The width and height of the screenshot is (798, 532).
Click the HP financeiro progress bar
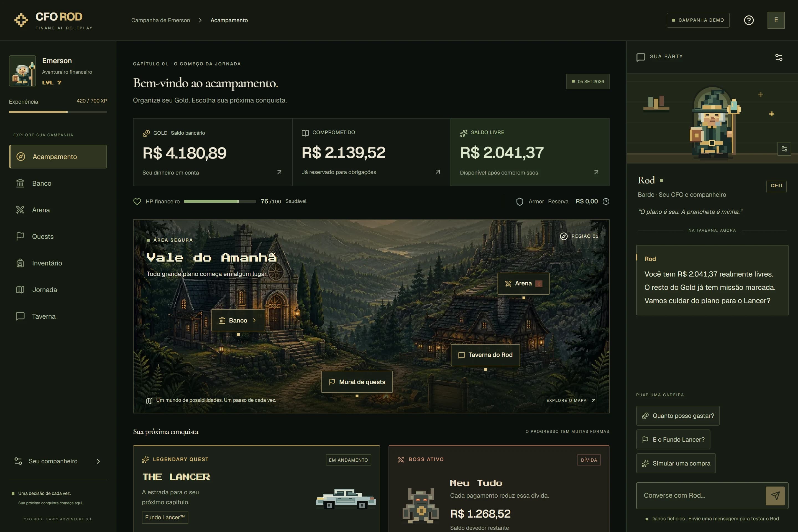tap(220, 201)
